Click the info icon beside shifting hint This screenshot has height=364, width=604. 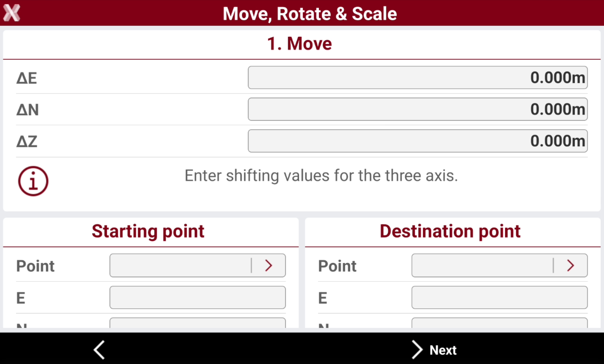[x=33, y=181]
